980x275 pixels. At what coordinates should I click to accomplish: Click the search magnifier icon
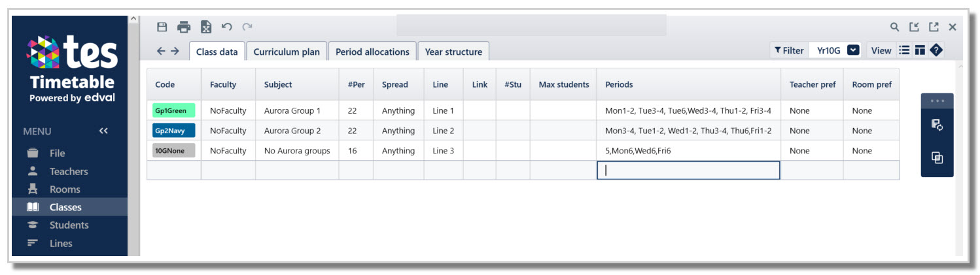[x=894, y=27]
